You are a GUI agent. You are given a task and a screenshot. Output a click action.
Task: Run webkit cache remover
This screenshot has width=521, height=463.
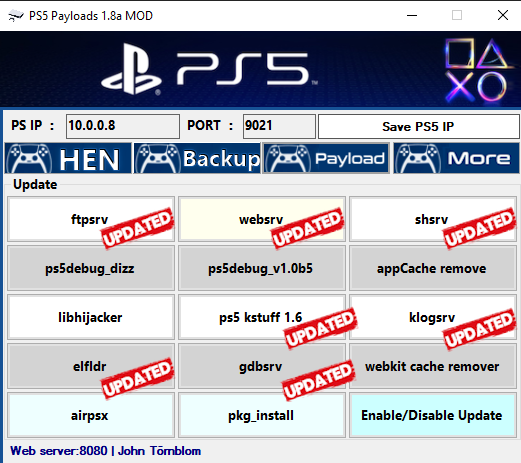[433, 366]
